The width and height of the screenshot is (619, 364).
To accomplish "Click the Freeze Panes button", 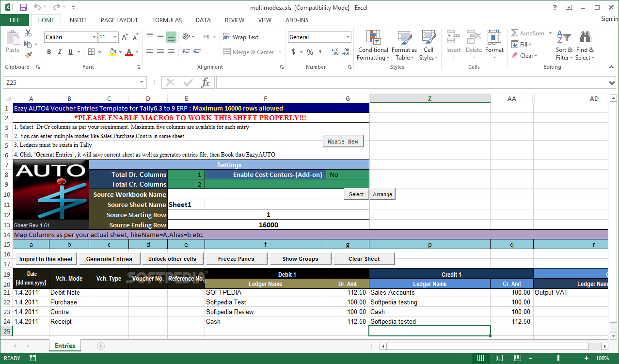I will [236, 259].
